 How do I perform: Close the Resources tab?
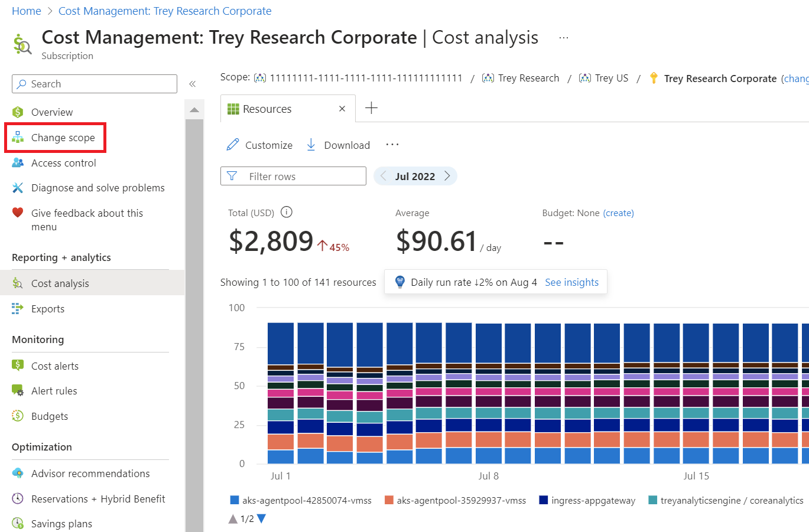pyautogui.click(x=342, y=109)
